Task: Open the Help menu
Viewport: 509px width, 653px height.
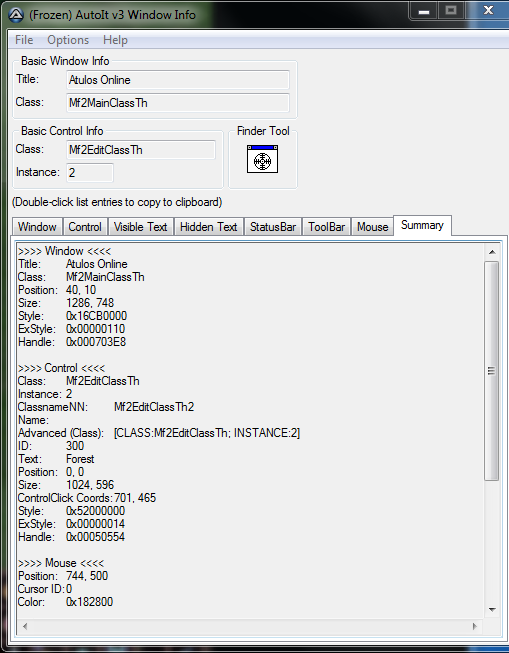Action: 115,40
